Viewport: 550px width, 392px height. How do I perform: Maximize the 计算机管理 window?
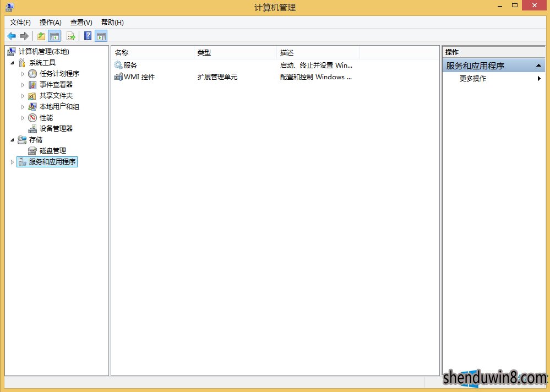point(515,6)
